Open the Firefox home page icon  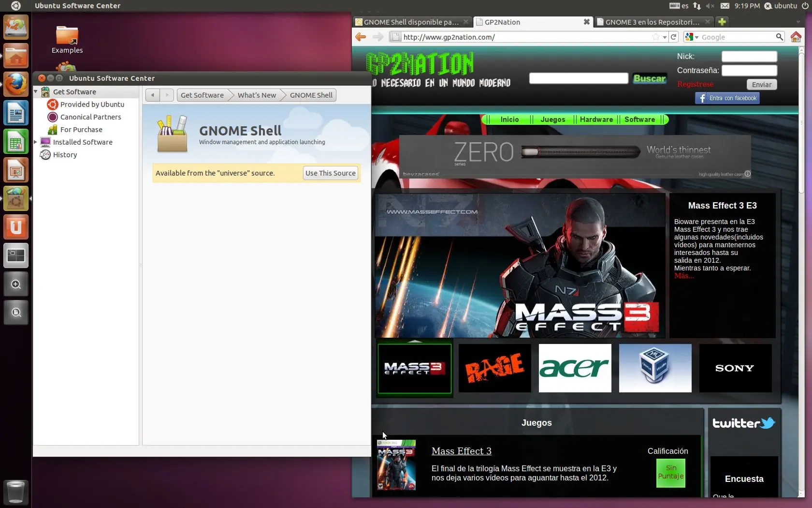(796, 37)
